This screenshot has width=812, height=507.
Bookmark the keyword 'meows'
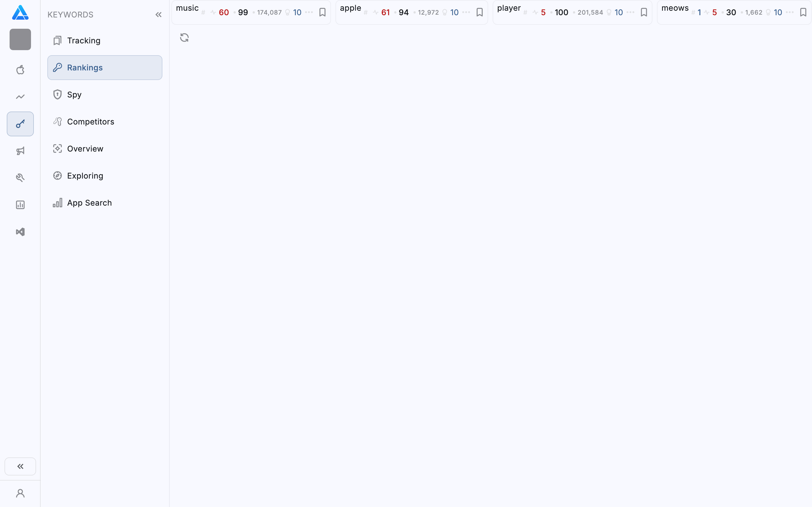coord(803,12)
